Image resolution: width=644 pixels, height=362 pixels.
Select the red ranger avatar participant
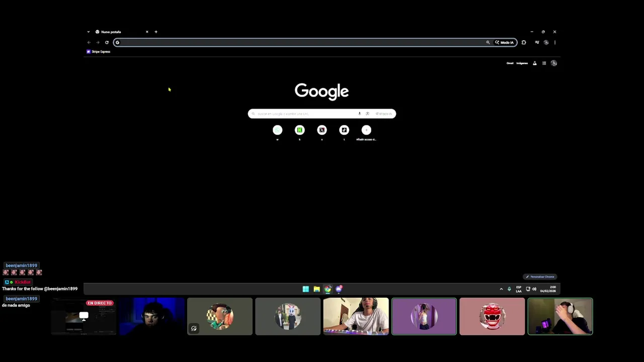click(x=492, y=316)
